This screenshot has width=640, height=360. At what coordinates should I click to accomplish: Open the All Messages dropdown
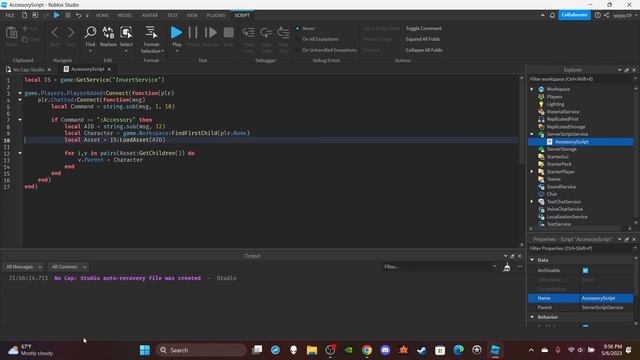[23, 267]
